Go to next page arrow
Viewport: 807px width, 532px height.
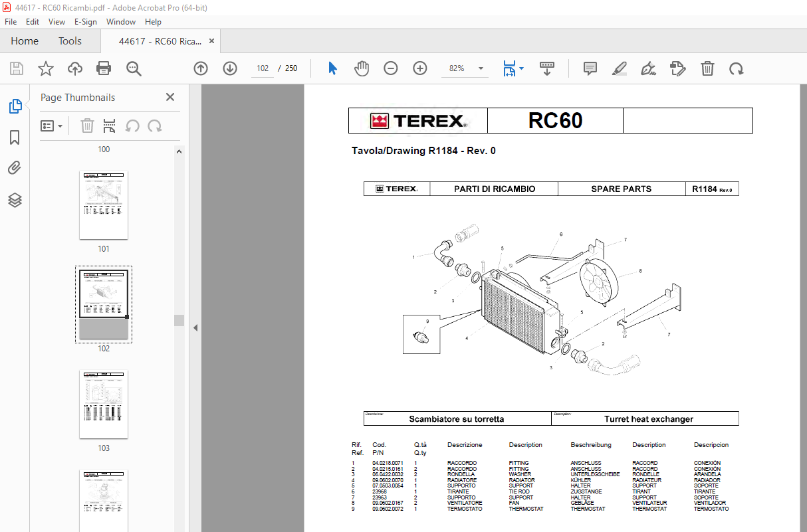click(230, 68)
